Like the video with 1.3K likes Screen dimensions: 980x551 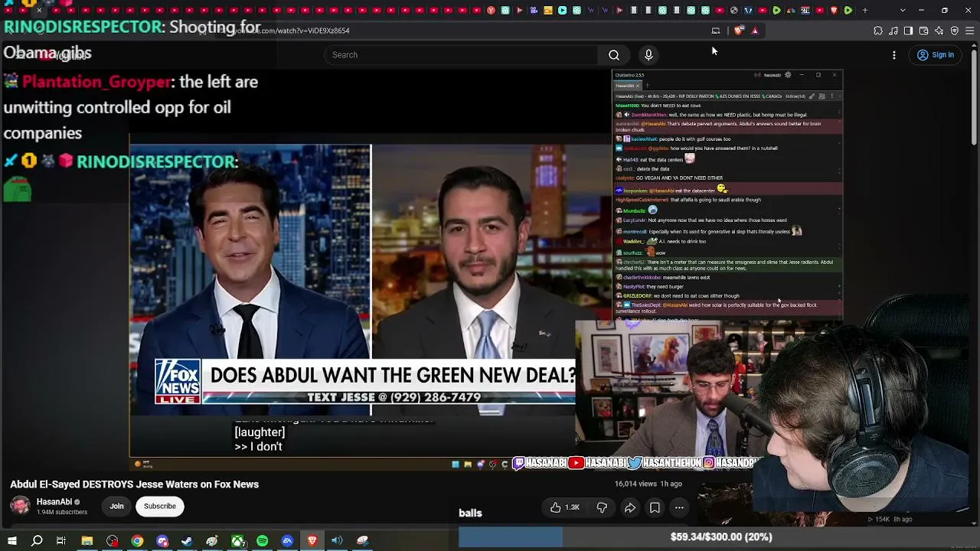(x=564, y=507)
